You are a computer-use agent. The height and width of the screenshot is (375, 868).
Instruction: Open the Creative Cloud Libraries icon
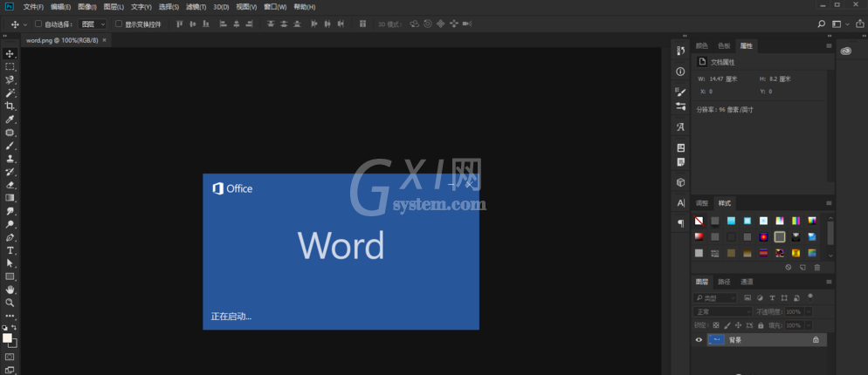click(845, 51)
